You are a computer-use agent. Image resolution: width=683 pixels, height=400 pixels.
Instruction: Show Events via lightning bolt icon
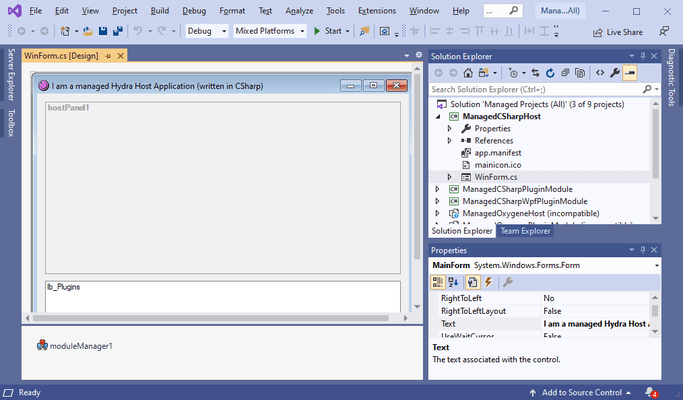pyautogui.click(x=488, y=282)
